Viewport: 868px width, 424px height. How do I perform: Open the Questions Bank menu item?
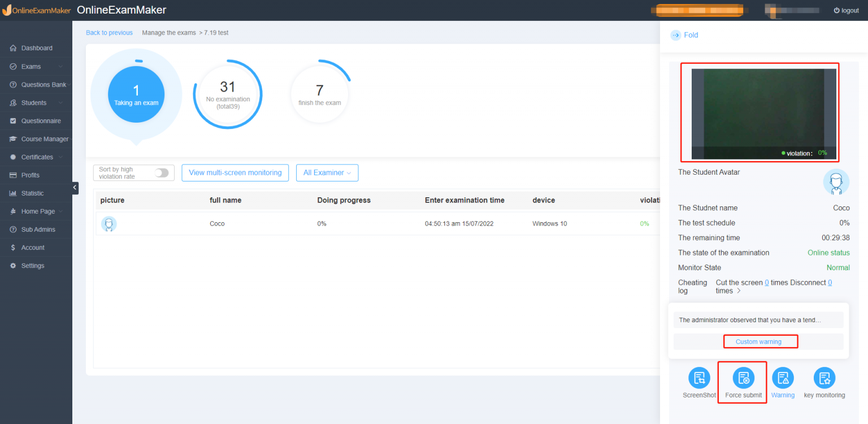44,85
